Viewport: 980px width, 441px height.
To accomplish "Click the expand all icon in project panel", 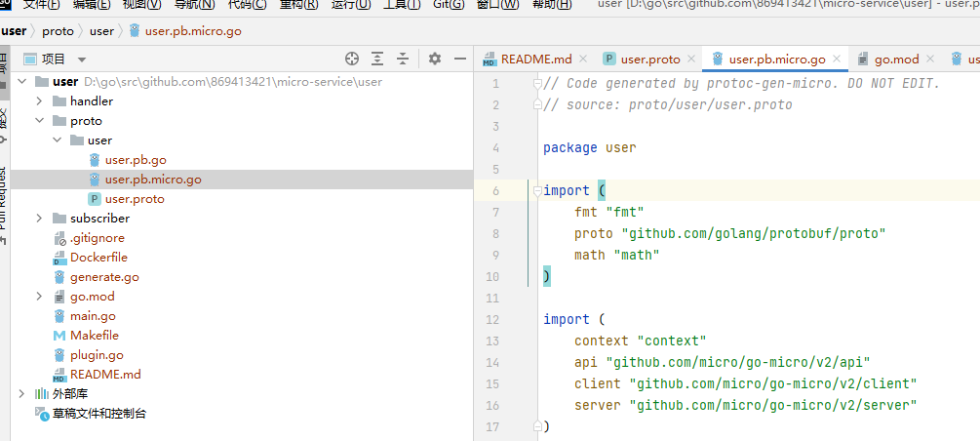I will [x=377, y=59].
